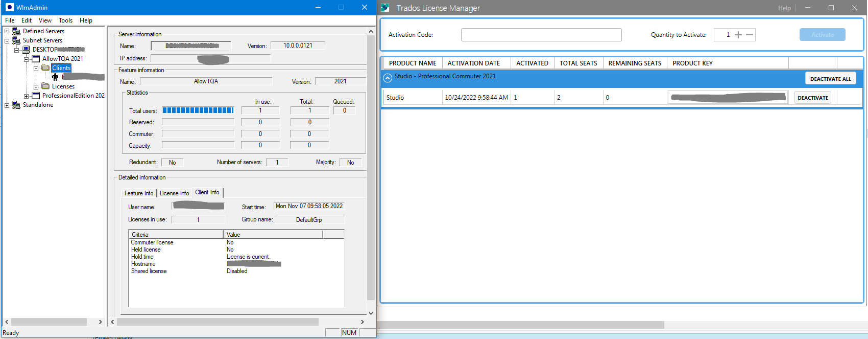Screen dimensions: 868x339
Task: Click the DEACTIVATE ALL button
Action: [830, 78]
